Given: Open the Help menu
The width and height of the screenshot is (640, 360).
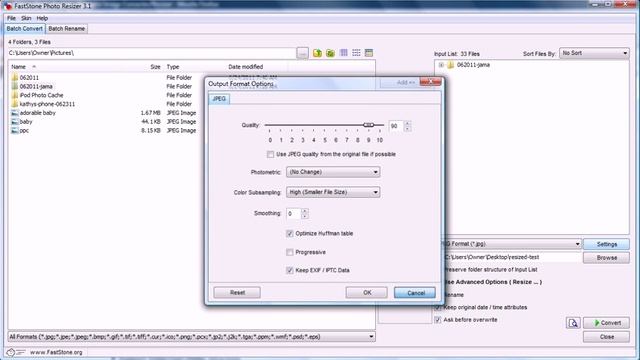Looking at the screenshot, I should [42, 18].
